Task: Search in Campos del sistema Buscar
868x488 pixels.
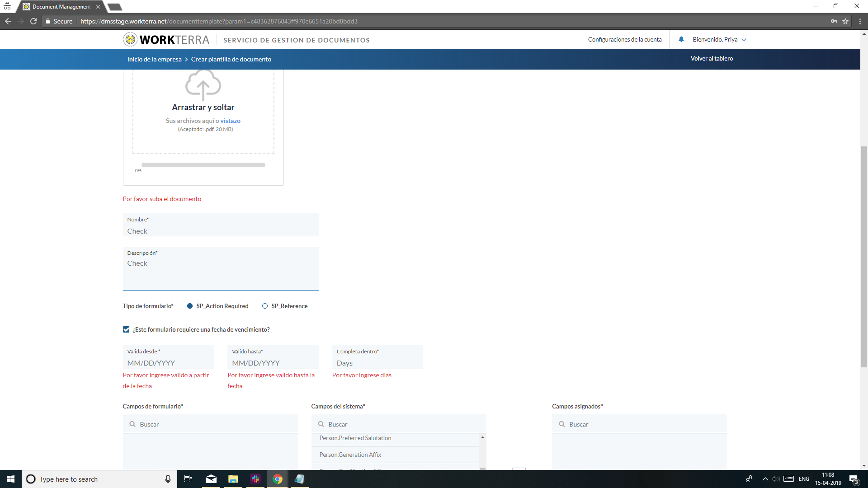Action: tap(399, 424)
